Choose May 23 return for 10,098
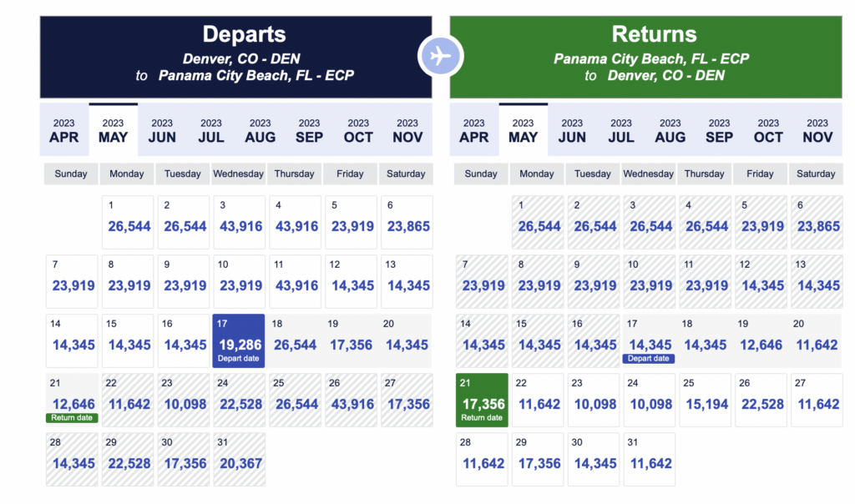855x504 pixels. 593,399
